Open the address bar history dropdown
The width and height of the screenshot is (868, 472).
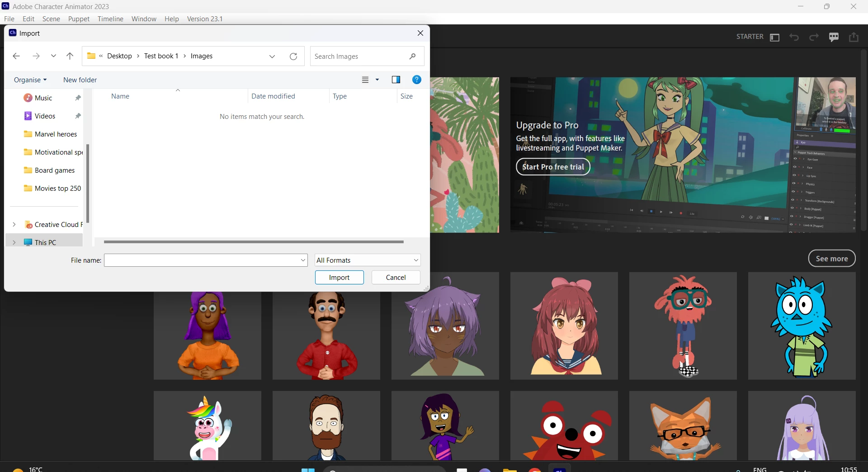[272, 57]
